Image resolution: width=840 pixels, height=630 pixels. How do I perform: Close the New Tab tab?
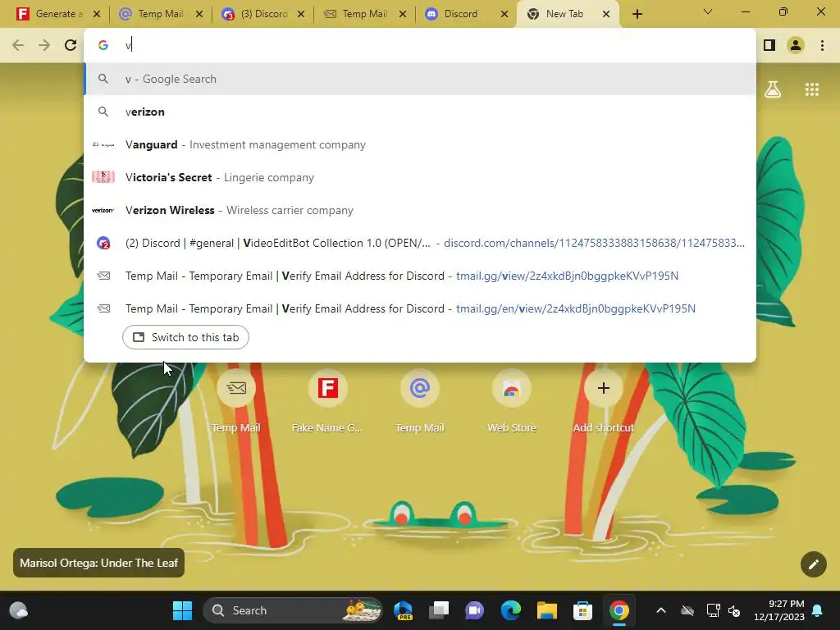(x=606, y=14)
